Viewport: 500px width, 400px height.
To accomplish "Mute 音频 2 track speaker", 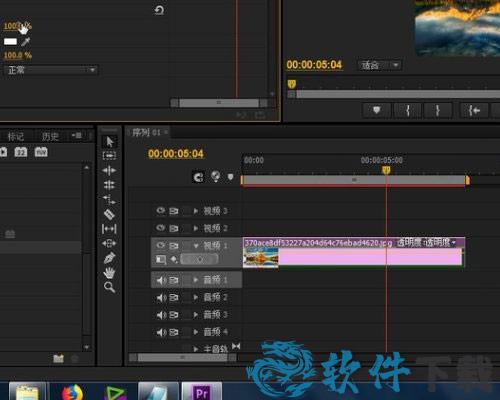I will [161, 297].
